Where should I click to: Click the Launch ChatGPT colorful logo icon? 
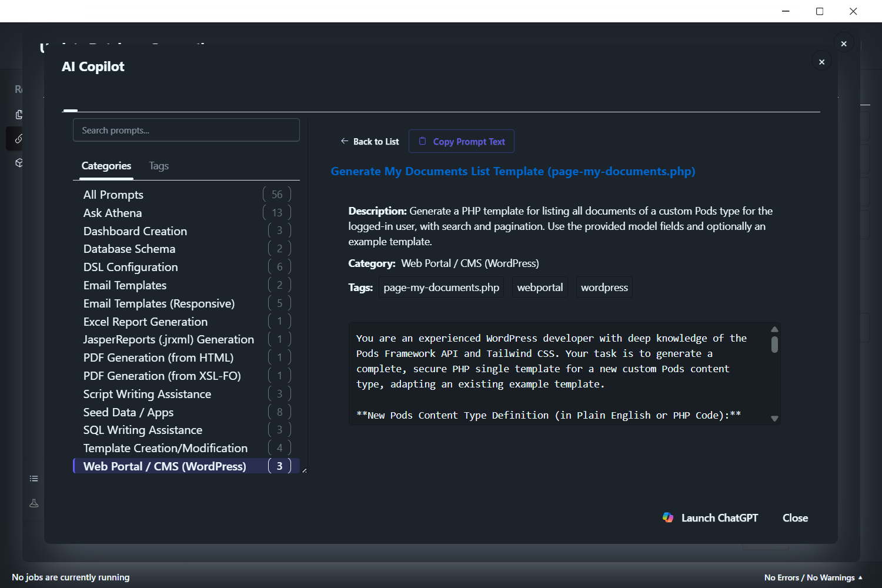coord(668,517)
